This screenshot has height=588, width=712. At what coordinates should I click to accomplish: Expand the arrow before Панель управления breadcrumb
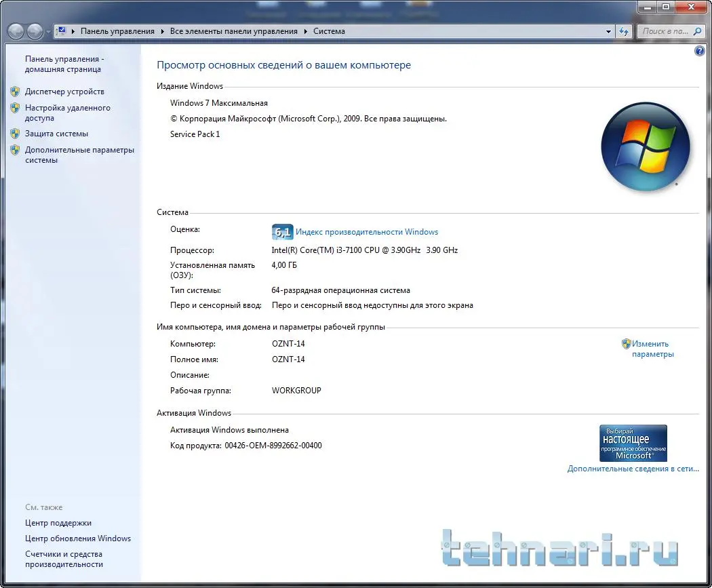(x=73, y=31)
